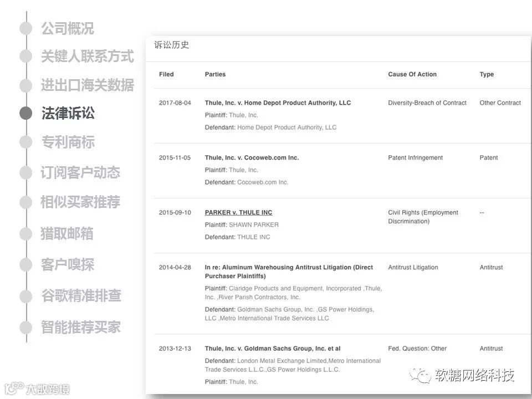Open 谷歌精准排查
532x399 pixels.
[x=81, y=295]
